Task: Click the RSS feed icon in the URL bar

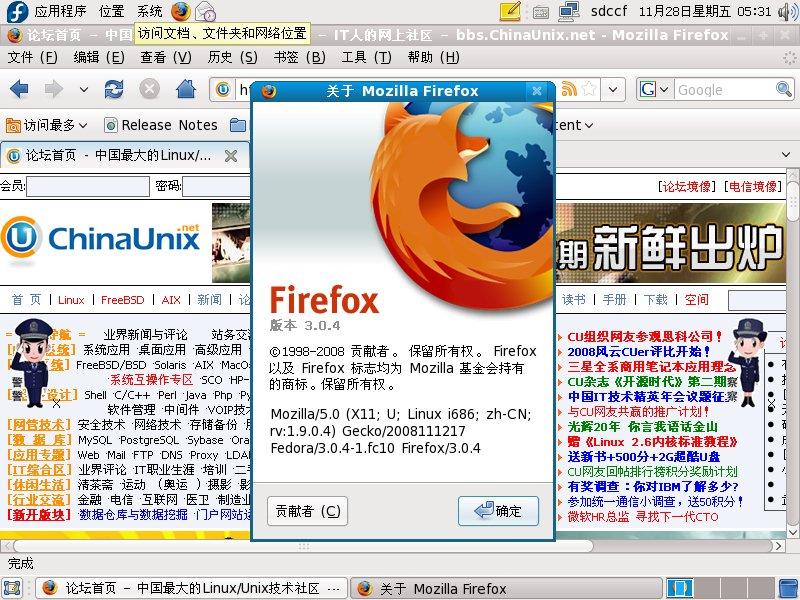Action: [568, 89]
